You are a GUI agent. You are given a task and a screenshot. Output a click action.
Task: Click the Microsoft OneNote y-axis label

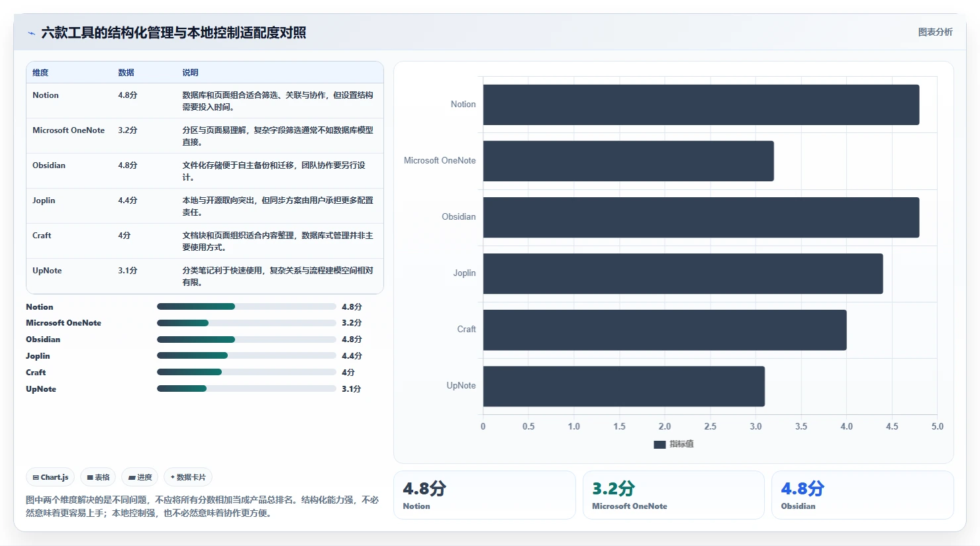click(440, 161)
